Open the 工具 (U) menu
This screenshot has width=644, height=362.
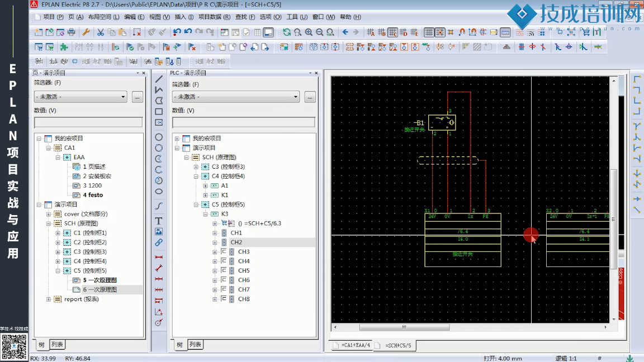point(296,17)
